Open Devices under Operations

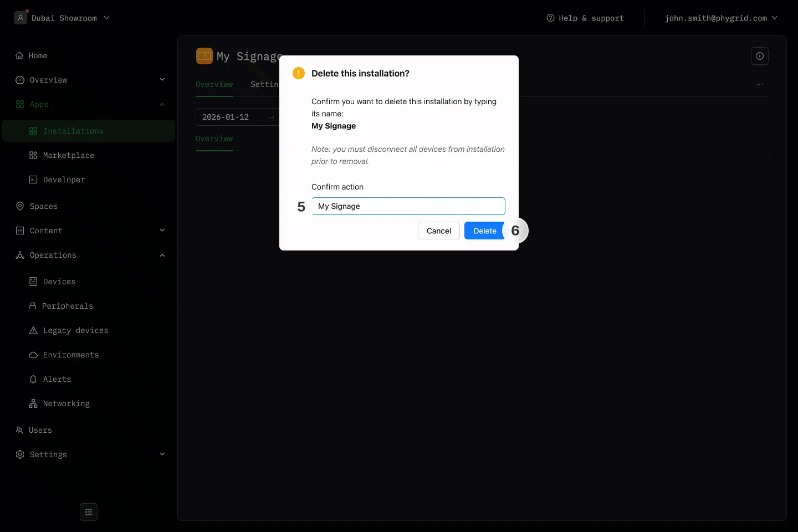point(89,282)
